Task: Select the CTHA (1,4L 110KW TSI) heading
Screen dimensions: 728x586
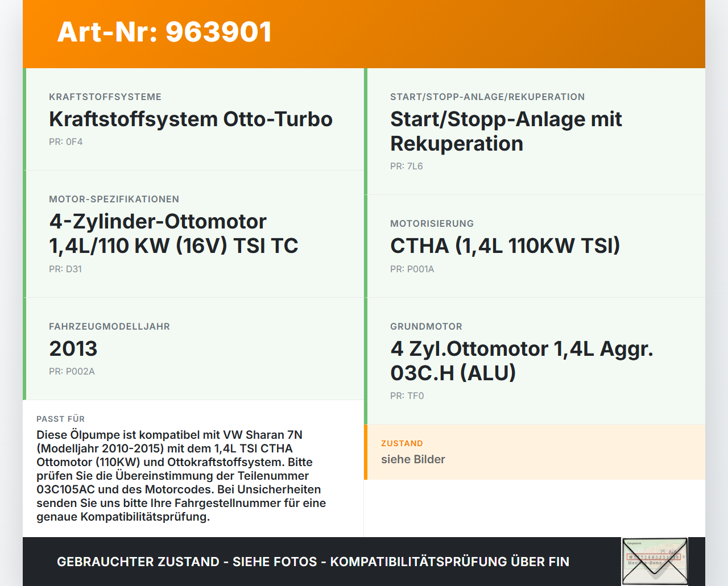Action: tap(504, 246)
